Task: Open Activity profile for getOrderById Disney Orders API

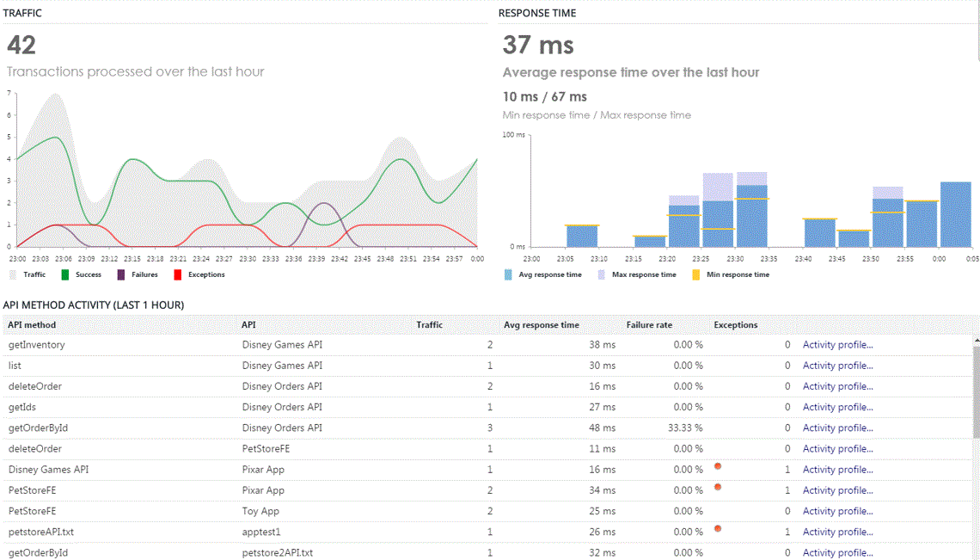Action: 837,428
